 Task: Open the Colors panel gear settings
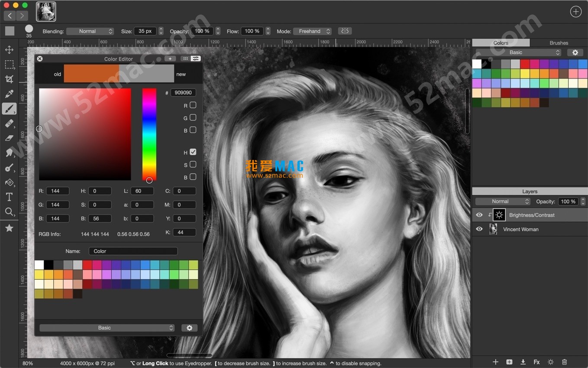click(x=575, y=52)
